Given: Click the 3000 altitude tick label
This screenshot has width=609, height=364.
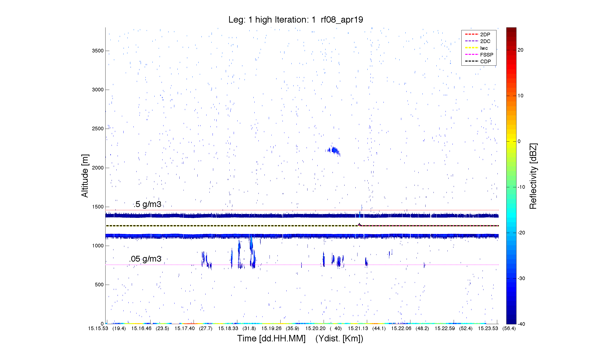Looking at the screenshot, I should [98, 90].
